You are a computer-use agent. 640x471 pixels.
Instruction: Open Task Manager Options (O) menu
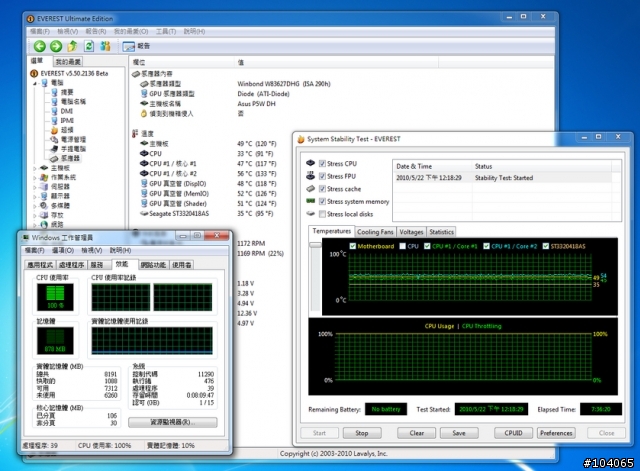[63, 250]
